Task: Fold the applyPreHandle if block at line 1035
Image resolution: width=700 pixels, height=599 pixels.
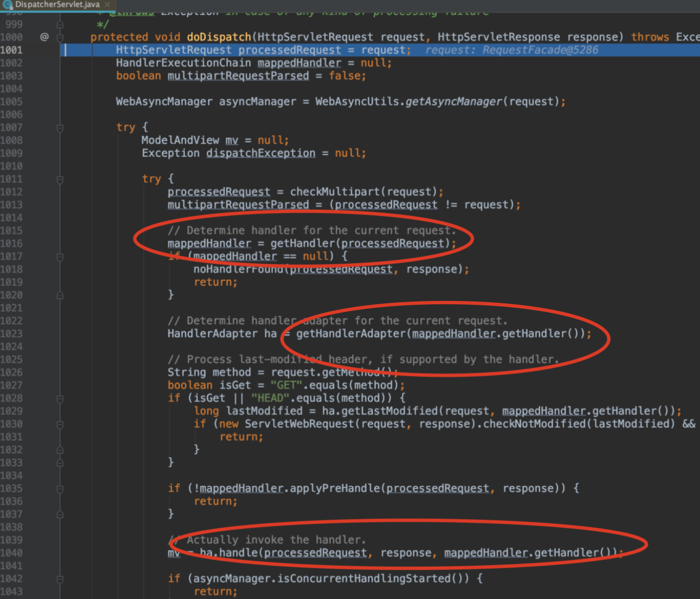Action: click(60, 489)
